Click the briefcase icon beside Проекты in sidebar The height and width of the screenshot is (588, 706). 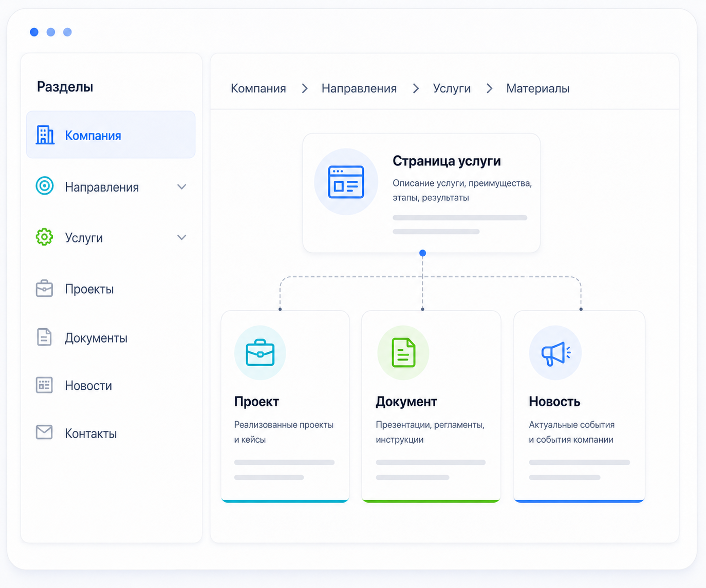tap(45, 289)
